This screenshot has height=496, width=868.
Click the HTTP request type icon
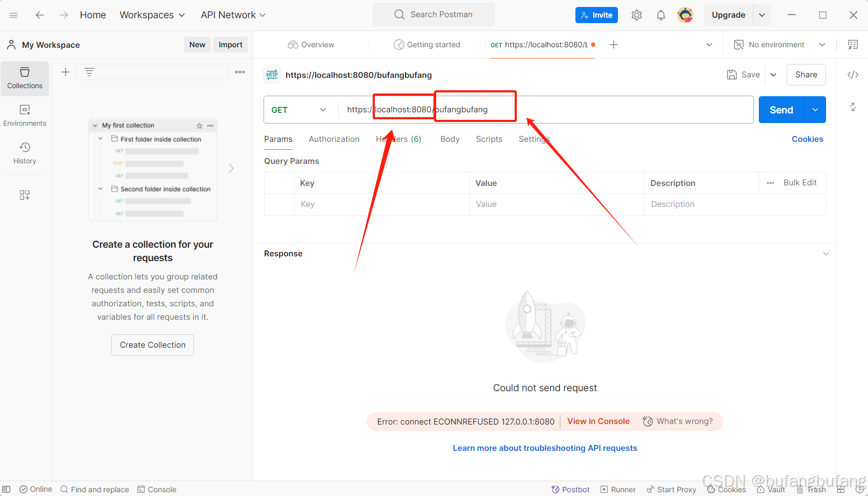(x=272, y=75)
